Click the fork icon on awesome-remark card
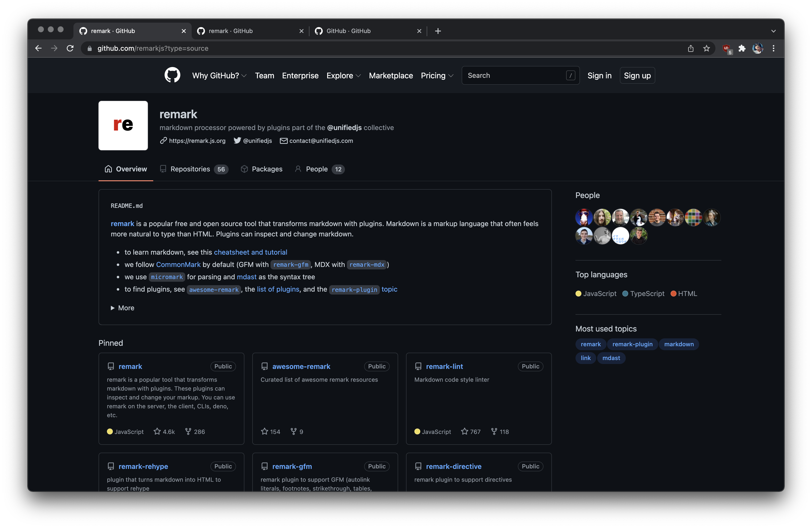Image resolution: width=812 pixels, height=528 pixels. point(294,431)
